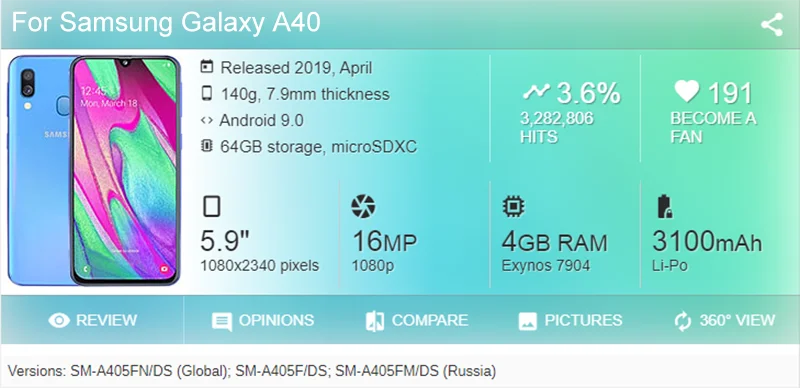
Task: Click the Galaxy A40 phone image
Action: tap(94, 171)
